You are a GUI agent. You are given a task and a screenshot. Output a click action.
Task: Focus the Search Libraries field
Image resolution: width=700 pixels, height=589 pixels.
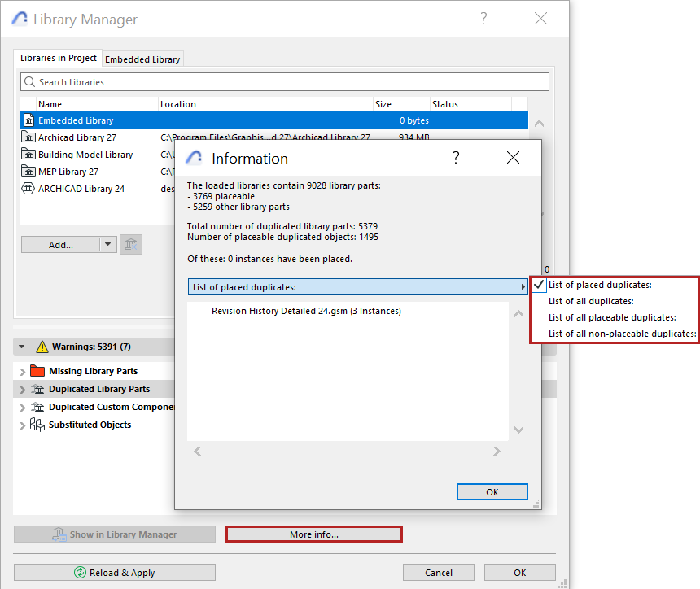(285, 82)
